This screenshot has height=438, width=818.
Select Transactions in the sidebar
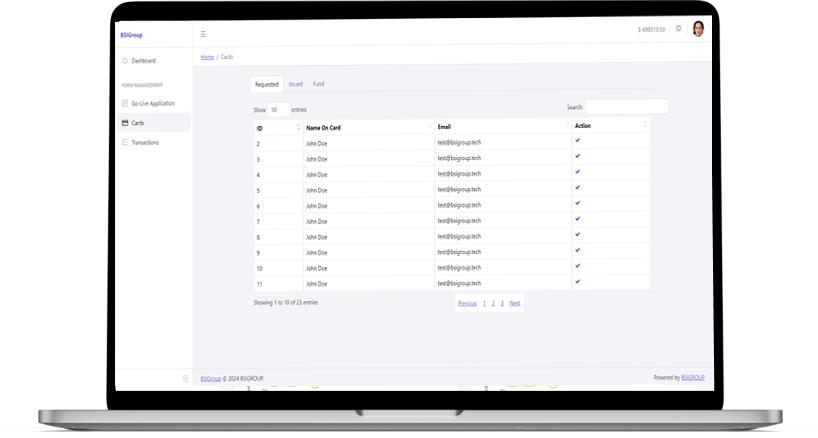pos(144,143)
